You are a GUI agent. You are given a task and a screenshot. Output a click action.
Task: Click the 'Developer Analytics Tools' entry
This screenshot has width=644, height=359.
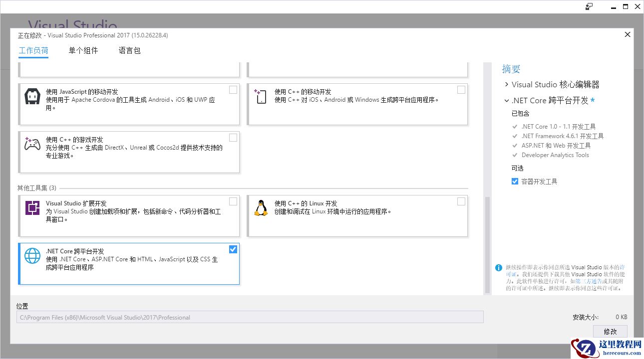[x=555, y=155]
